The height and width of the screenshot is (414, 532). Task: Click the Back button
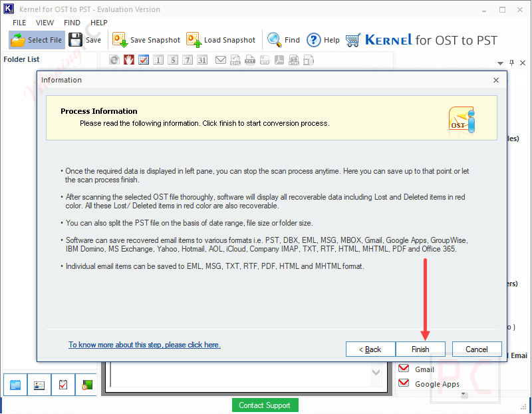(x=370, y=349)
